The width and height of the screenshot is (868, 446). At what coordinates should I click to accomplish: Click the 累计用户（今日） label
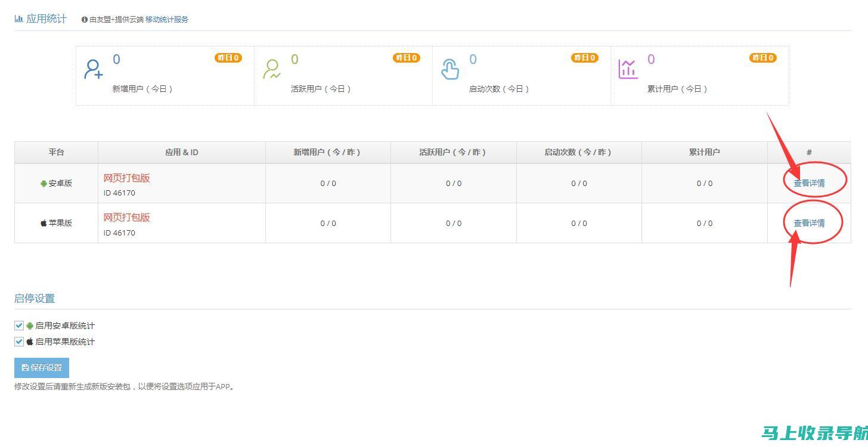[x=678, y=89]
